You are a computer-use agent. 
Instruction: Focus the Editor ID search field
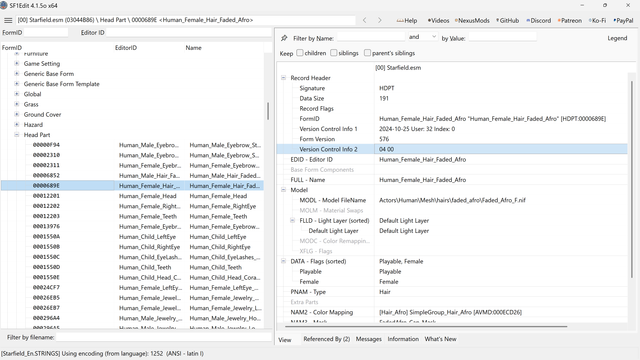[x=189, y=32]
